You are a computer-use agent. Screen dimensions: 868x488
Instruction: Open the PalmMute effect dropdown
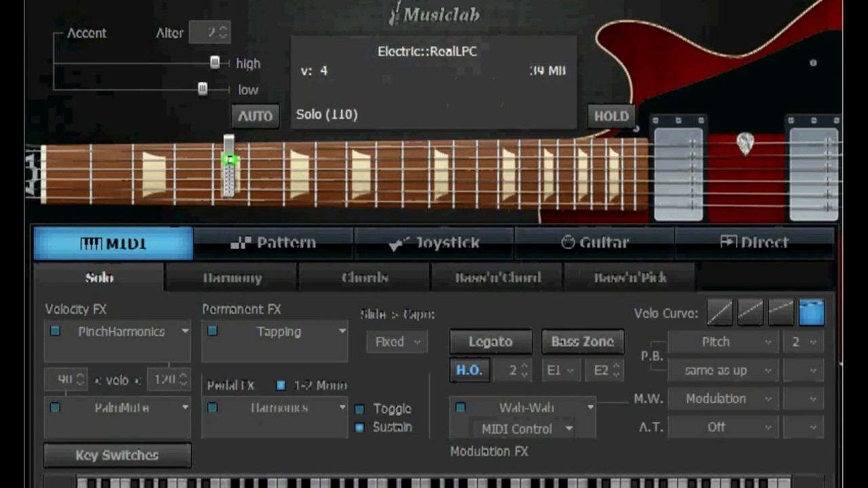tap(184, 407)
